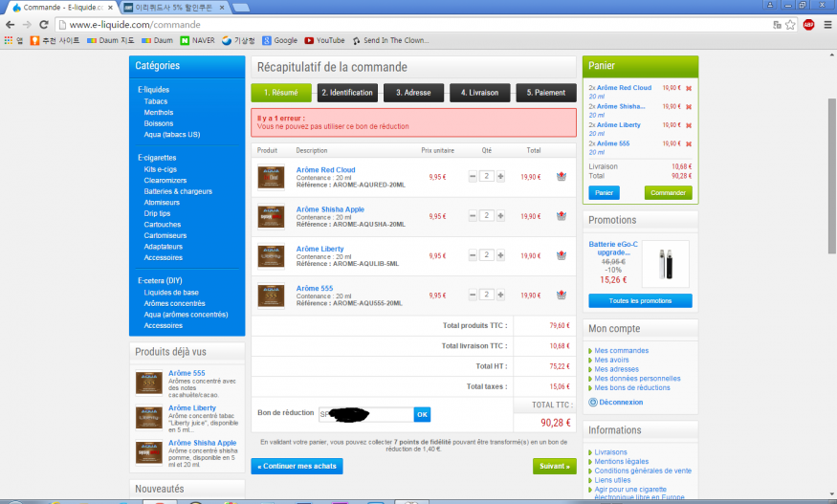The image size is (837, 504).
Task: Click red X beside Arôme 555 in Panier
Action: click(689, 143)
